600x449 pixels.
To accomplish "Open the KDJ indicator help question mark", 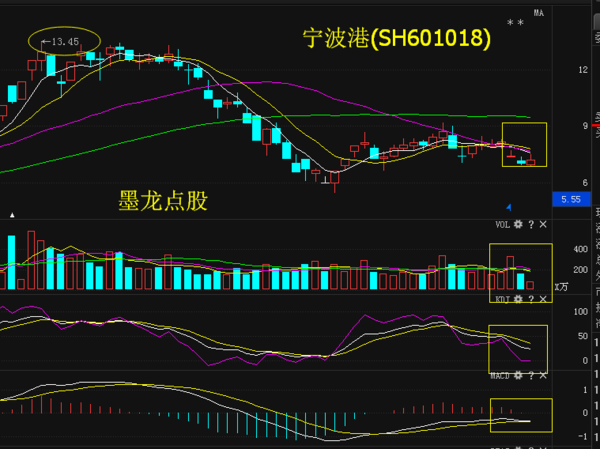I will (x=531, y=299).
